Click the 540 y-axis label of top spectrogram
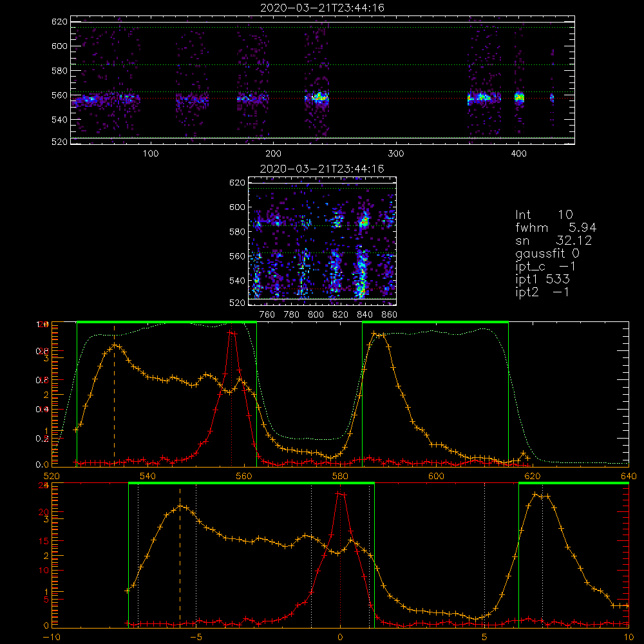 tap(59, 120)
